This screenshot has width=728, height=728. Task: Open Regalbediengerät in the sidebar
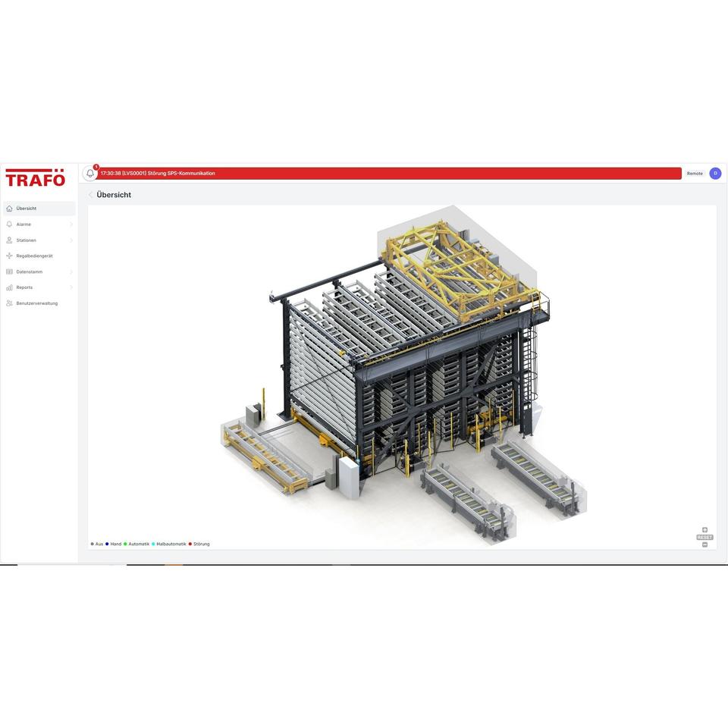39,256
